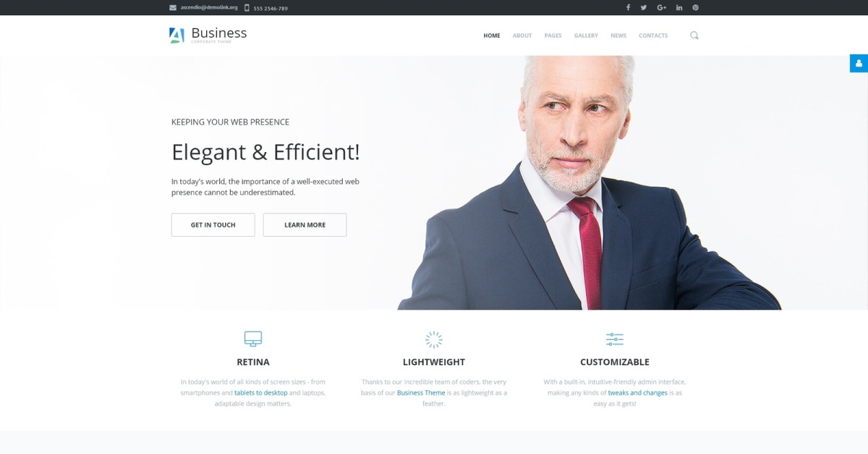Click the Customizable sliders icon
Viewport: 868px width, 454px height.
[615, 339]
